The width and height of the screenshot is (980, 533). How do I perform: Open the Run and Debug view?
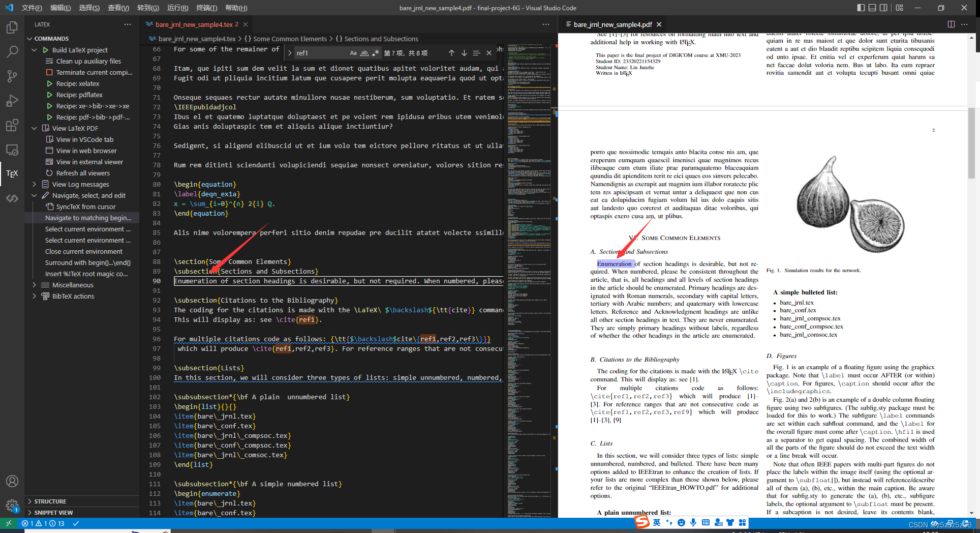[x=12, y=100]
